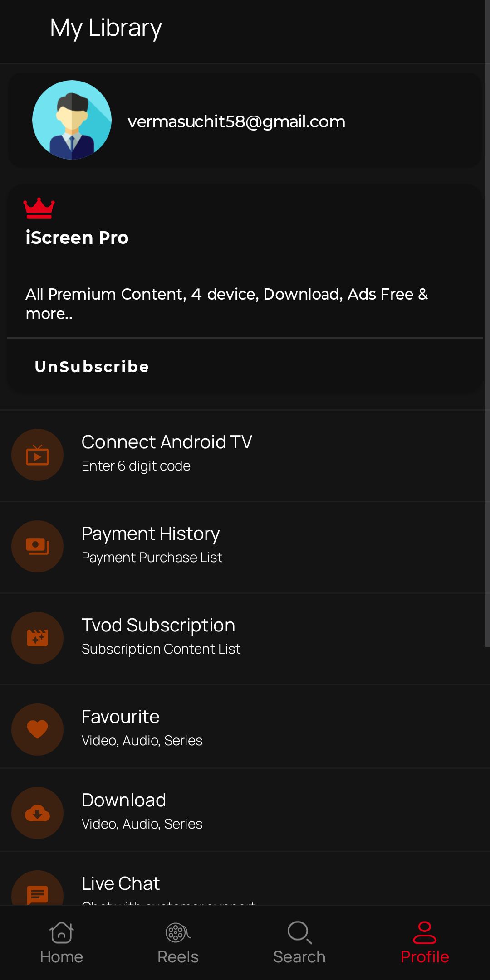Select the Profile tab

pyautogui.click(x=425, y=943)
